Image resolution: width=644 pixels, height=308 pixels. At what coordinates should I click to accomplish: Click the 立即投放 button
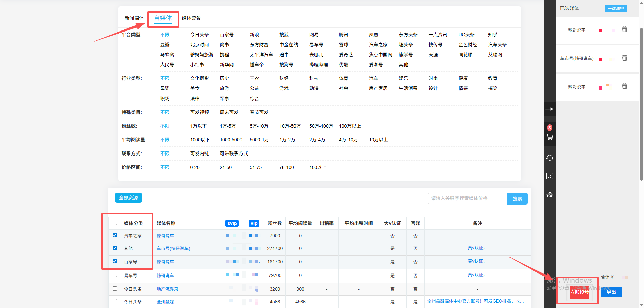579,292
